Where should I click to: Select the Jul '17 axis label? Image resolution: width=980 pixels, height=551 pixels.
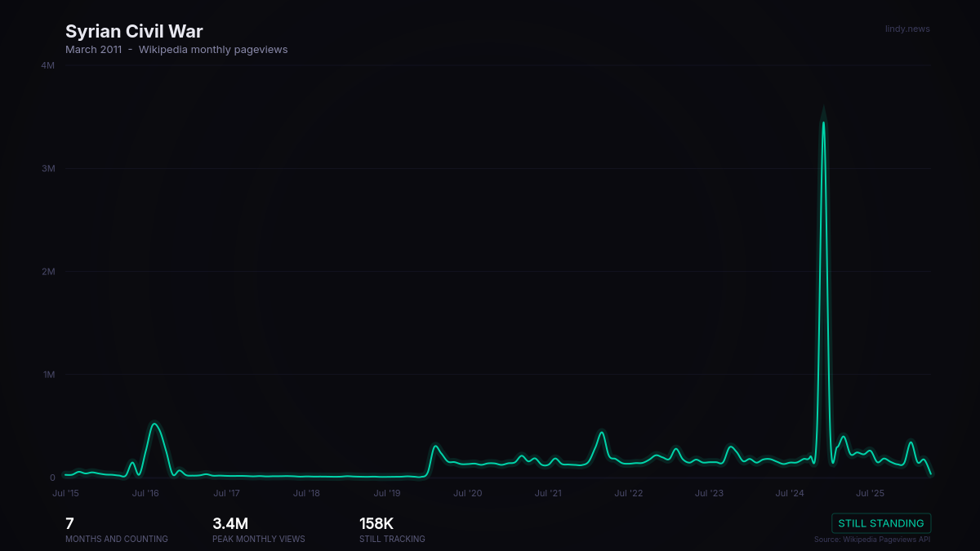[226, 493]
